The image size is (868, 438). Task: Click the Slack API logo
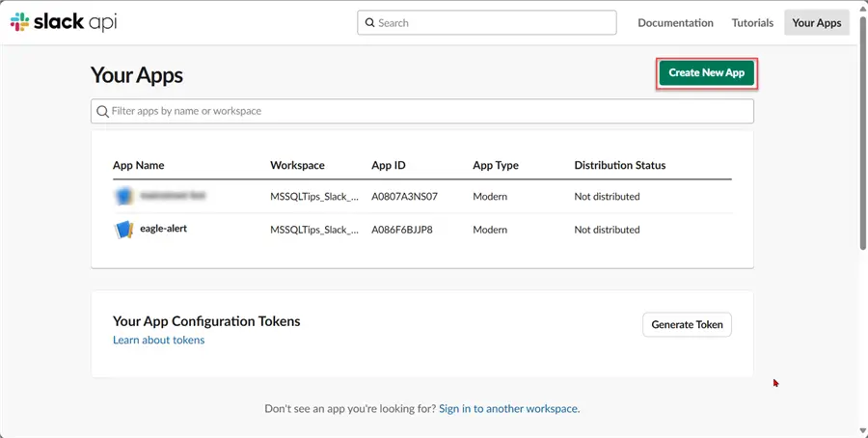(64, 22)
